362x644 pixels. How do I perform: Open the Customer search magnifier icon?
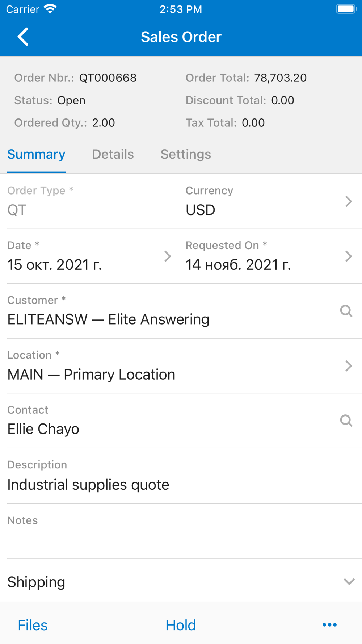point(346,311)
